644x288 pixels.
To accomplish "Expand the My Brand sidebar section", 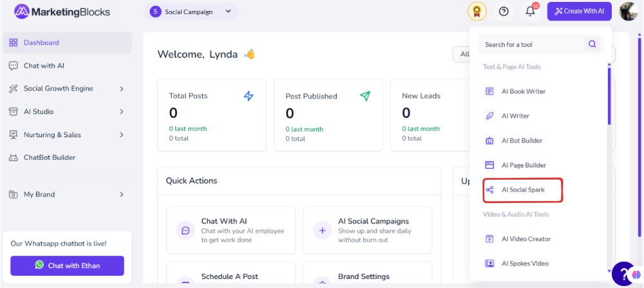I will 68,195.
